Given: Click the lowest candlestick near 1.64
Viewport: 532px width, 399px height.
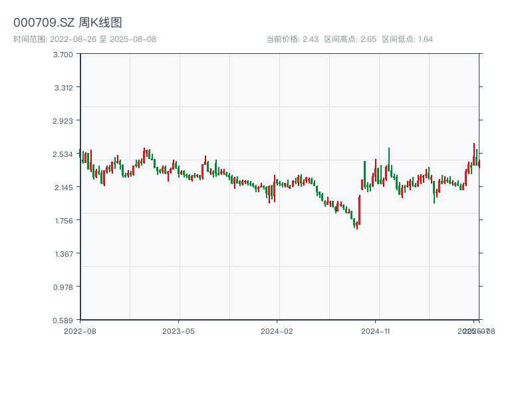Looking at the screenshot, I should pos(356,225).
